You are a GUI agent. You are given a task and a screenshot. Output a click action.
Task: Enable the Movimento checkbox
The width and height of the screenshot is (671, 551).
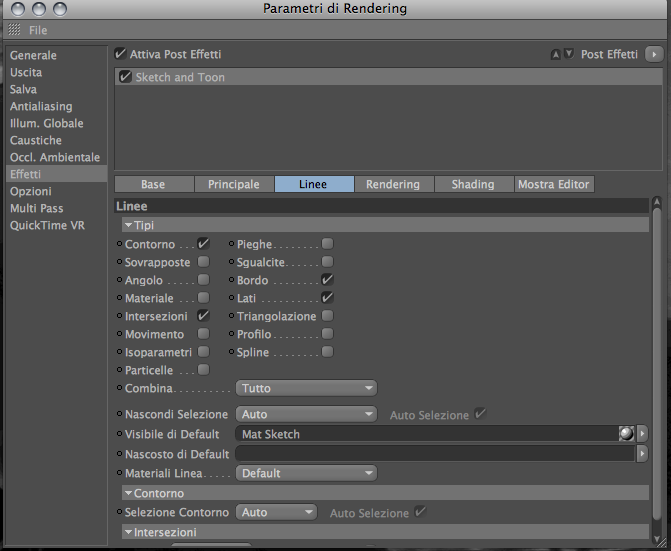point(203,333)
